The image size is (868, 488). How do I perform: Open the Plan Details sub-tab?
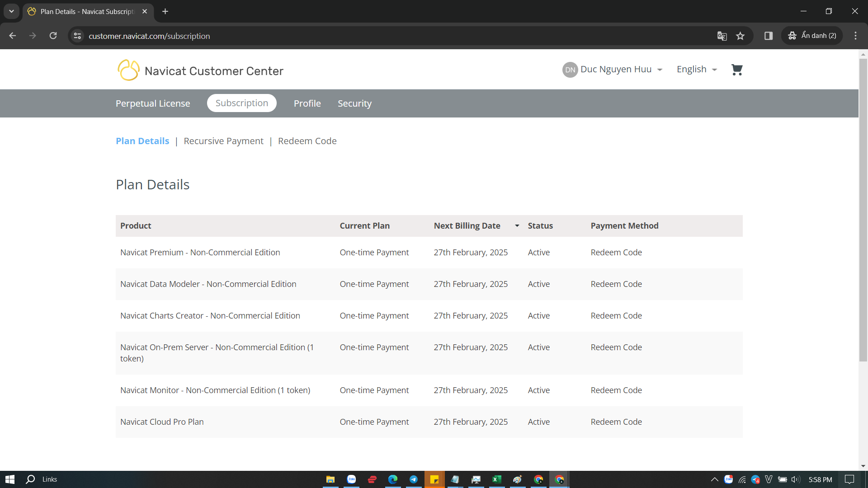pos(142,141)
